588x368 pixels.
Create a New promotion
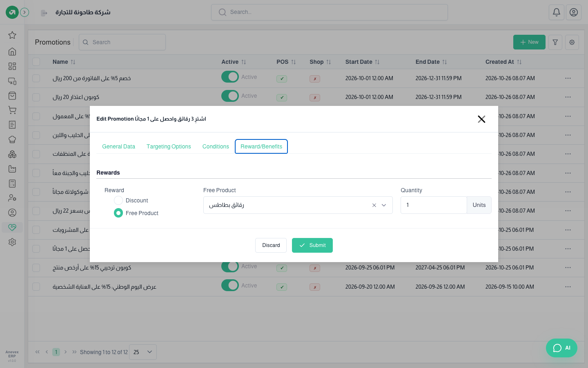tap(529, 42)
